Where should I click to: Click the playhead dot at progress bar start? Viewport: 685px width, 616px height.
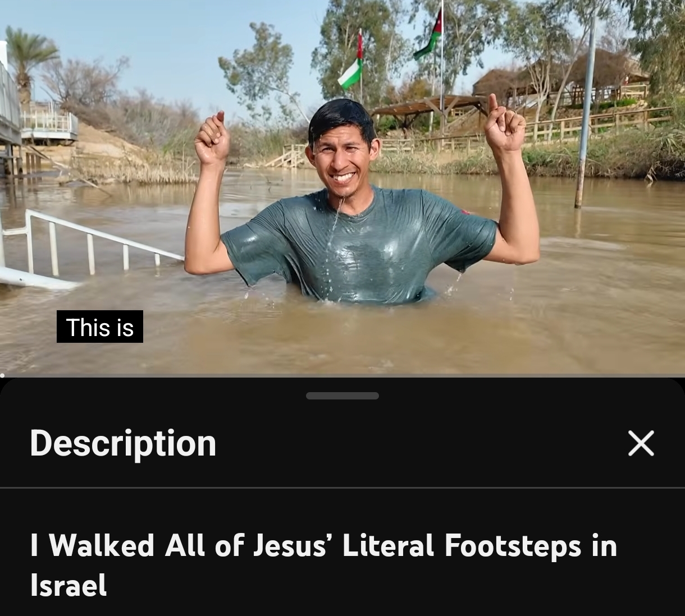point(2,375)
